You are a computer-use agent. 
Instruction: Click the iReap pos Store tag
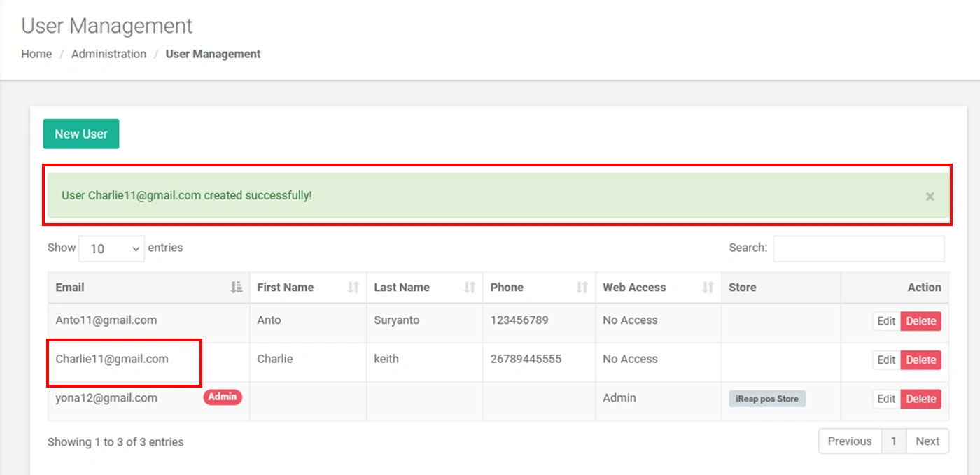point(767,399)
